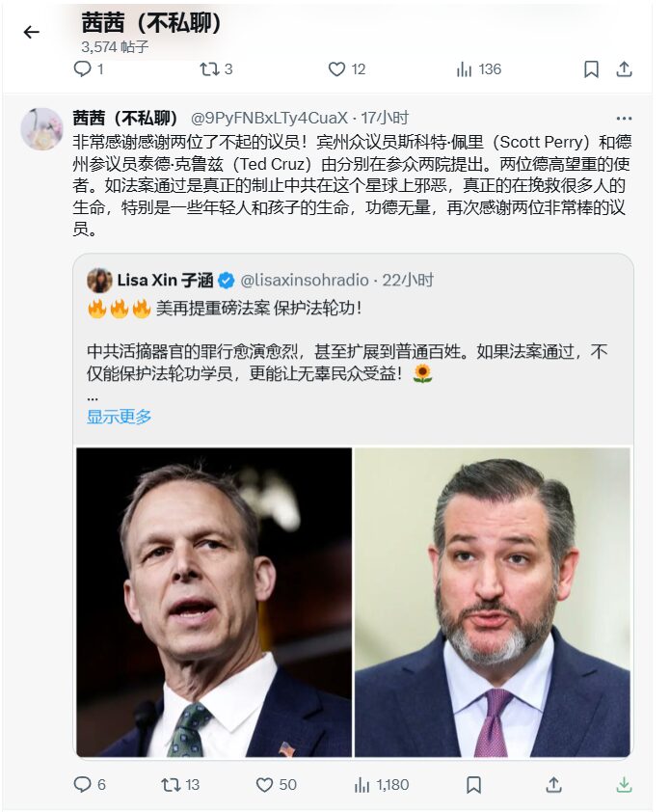The image size is (670, 812).
Task: Go back using the back arrow
Action: (x=32, y=33)
